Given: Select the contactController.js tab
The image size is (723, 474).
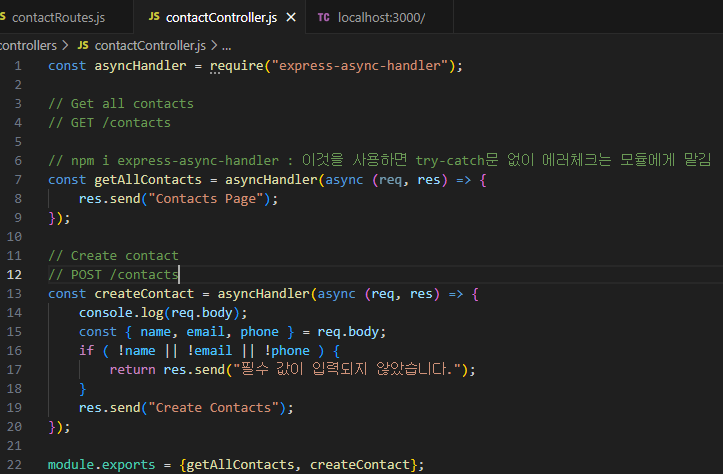Looking at the screenshot, I should click(x=221, y=18).
